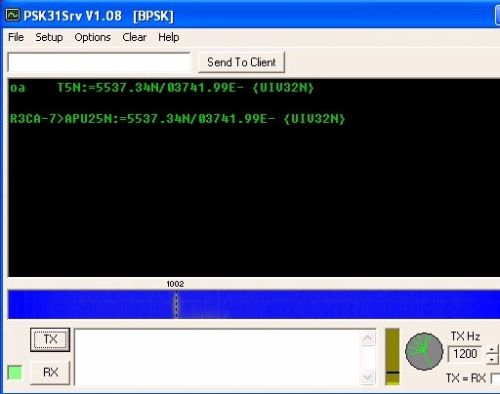Open the Options menu
500x394 pixels.
(x=92, y=37)
